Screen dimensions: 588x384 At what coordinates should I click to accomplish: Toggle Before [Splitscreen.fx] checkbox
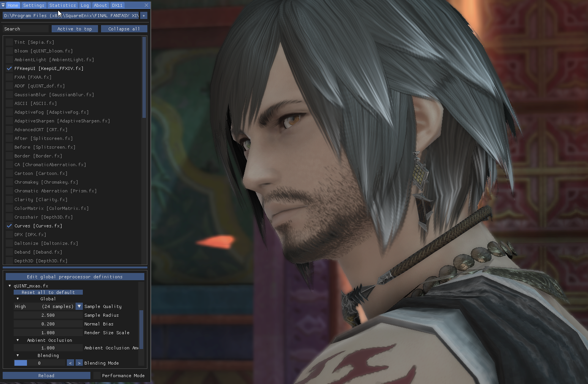(9, 147)
